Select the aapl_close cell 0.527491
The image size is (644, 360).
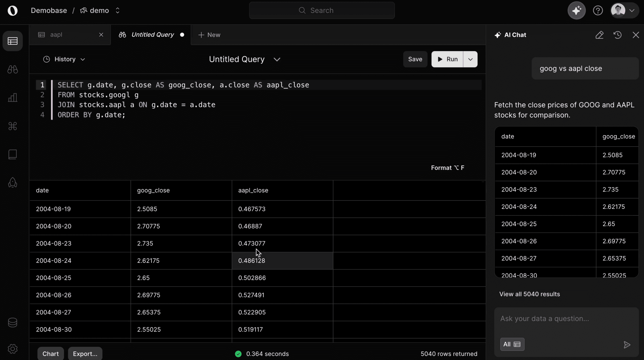(x=282, y=295)
